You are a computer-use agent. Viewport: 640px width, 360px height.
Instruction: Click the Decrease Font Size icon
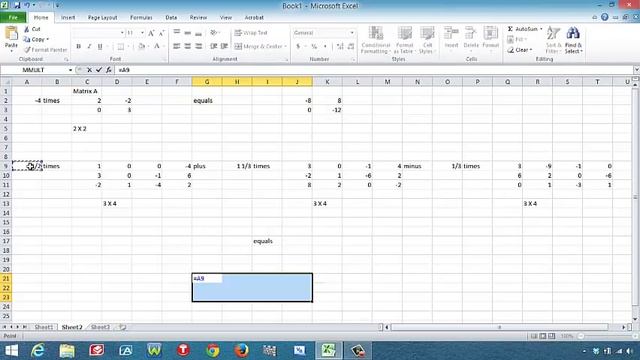(162, 33)
